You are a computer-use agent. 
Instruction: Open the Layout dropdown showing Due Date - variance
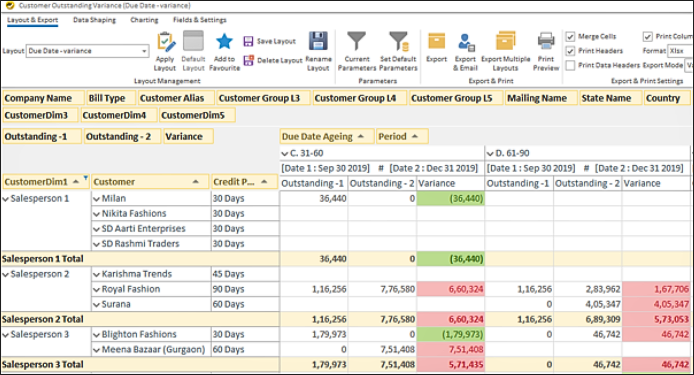pos(87,51)
